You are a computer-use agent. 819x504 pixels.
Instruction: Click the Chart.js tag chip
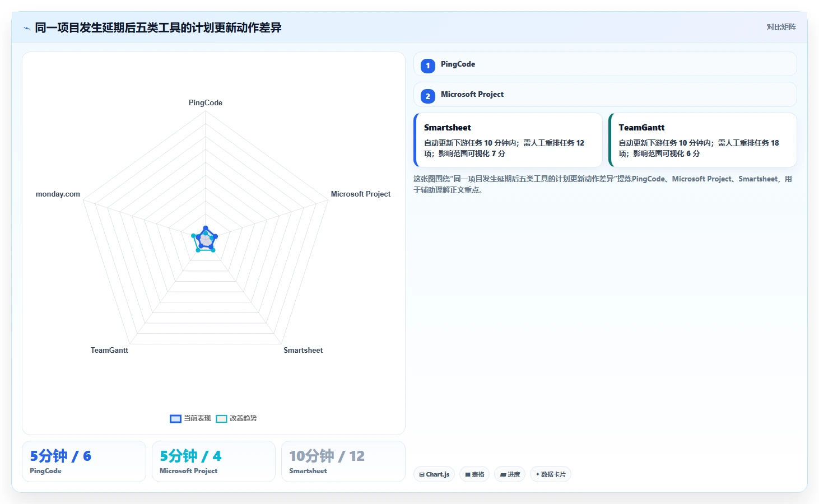tap(434, 474)
